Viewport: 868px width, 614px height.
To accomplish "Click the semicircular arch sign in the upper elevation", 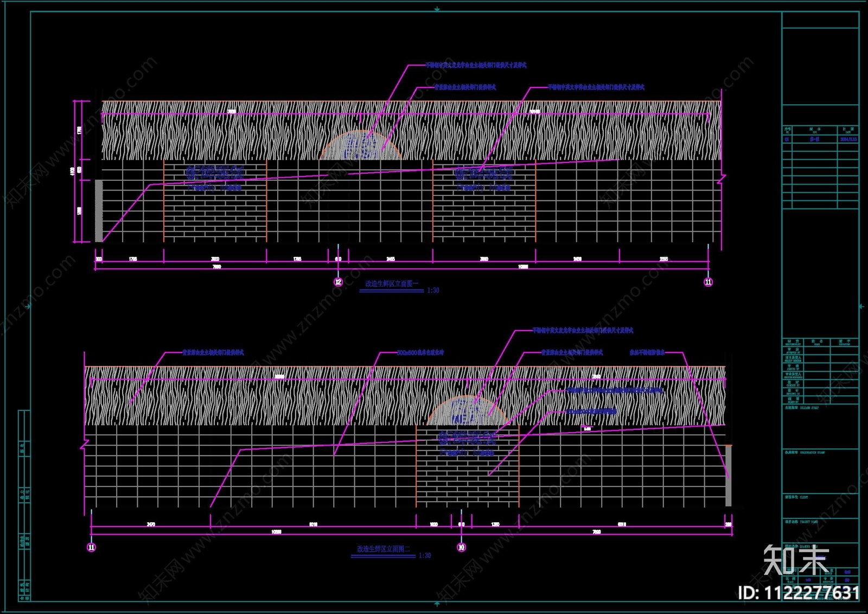I will point(361,145).
